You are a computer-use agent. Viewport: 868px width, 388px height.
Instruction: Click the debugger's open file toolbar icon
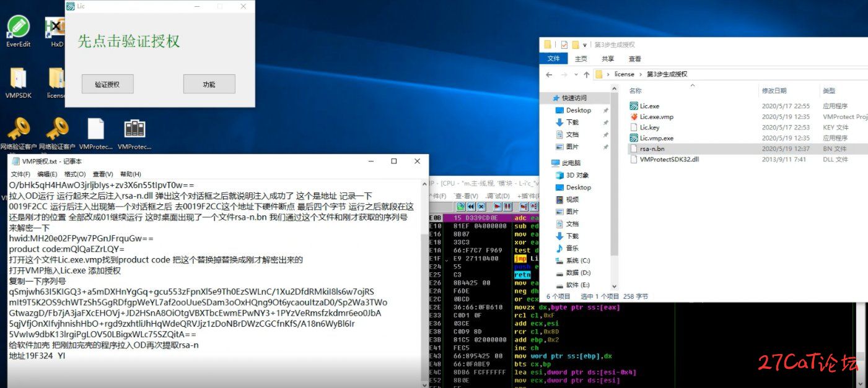[x=461, y=207]
